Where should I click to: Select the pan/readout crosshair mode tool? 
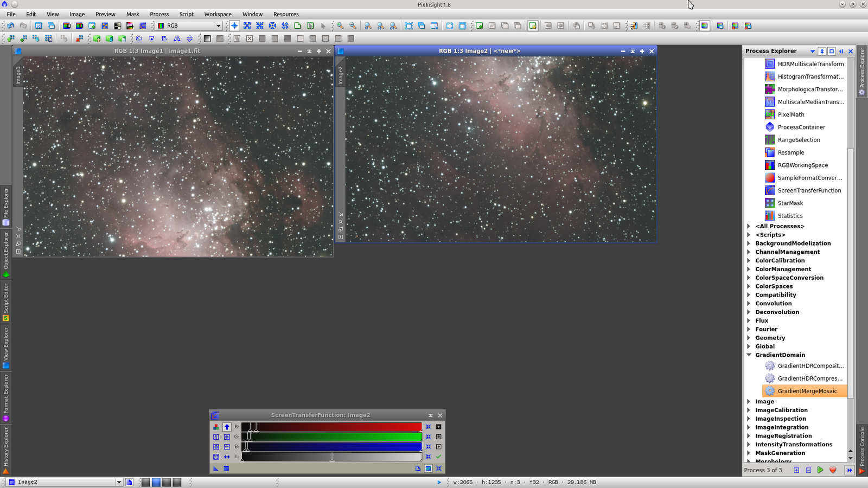point(234,25)
